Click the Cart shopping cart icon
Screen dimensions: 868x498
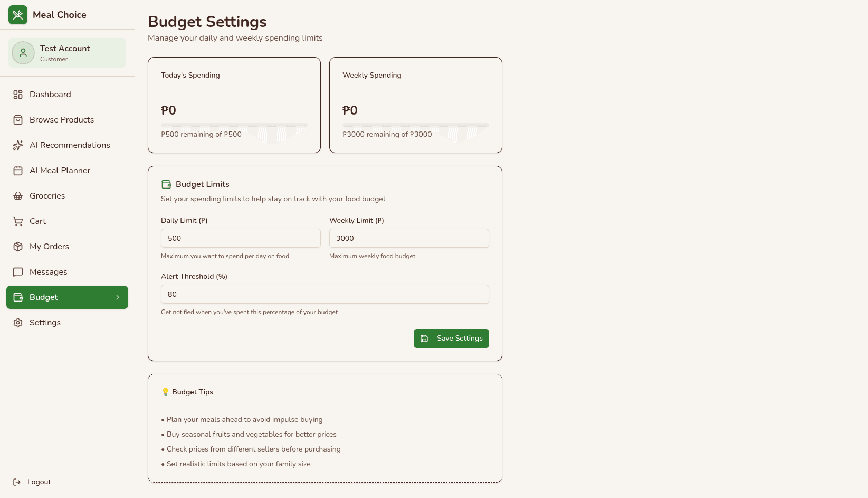(x=18, y=221)
